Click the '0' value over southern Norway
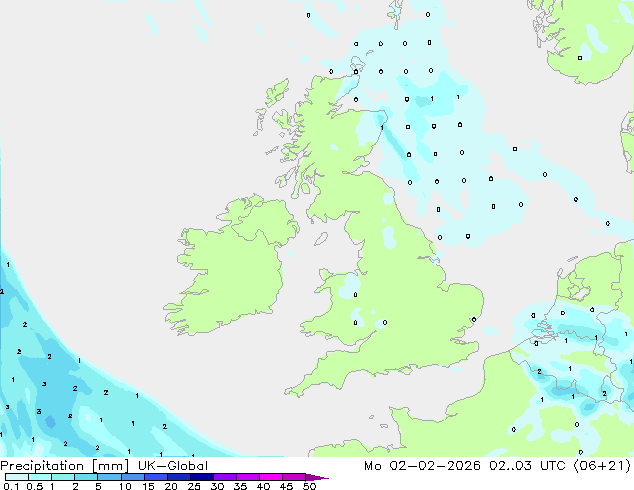The width and height of the screenshot is (634, 490). pos(580,58)
